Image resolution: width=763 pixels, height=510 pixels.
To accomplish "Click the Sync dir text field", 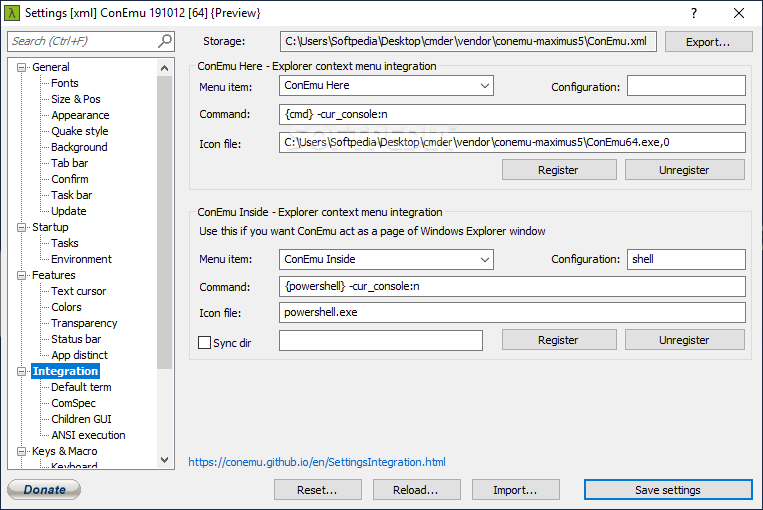I will 381,341.
